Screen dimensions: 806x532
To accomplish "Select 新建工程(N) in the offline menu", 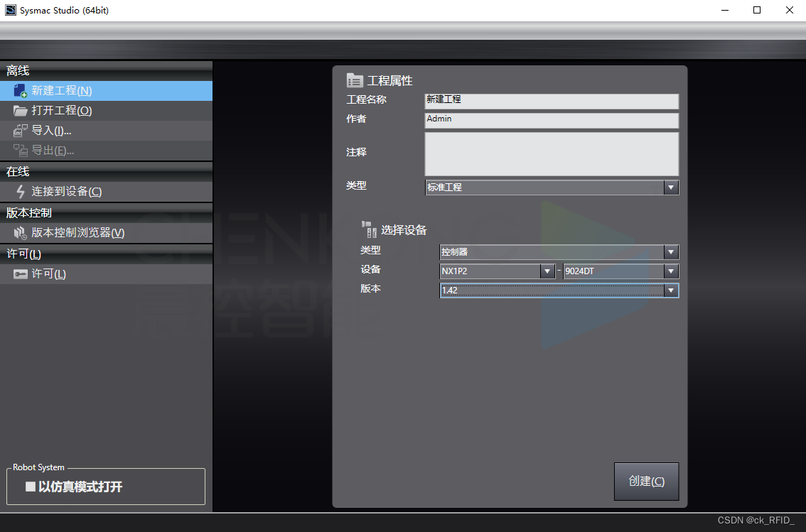I will [106, 91].
